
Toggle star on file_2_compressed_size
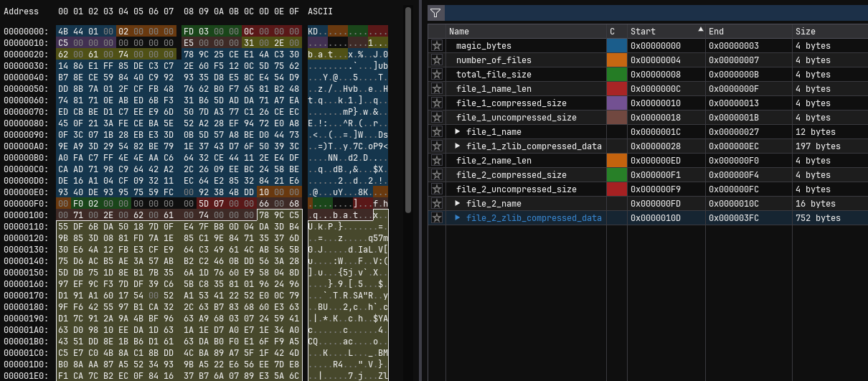(436, 175)
